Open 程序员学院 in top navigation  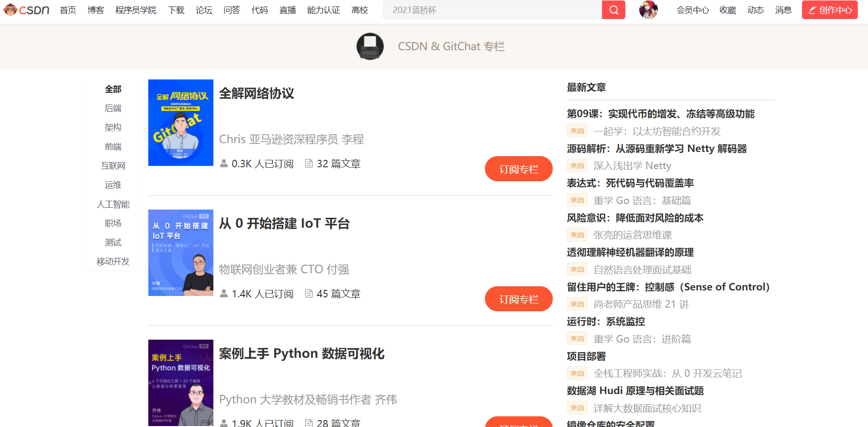[x=136, y=10]
